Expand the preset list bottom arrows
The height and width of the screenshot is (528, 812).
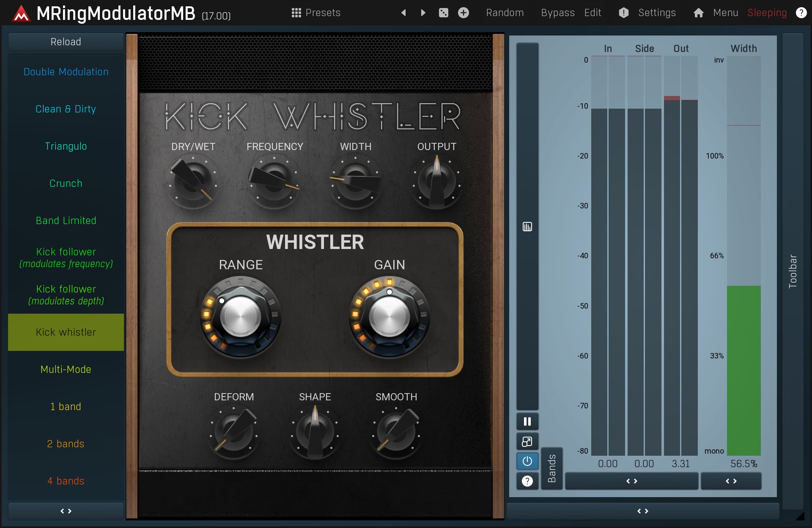pos(66,511)
